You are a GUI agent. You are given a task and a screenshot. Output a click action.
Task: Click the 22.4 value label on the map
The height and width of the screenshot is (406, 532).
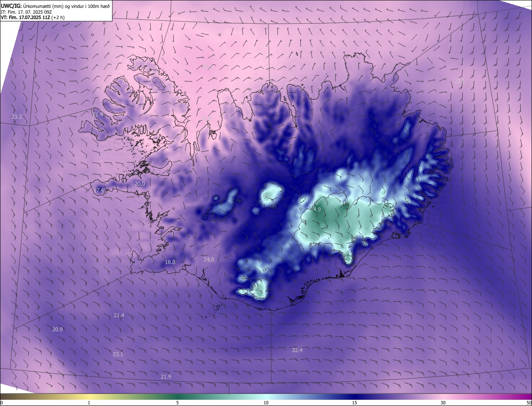point(297,350)
